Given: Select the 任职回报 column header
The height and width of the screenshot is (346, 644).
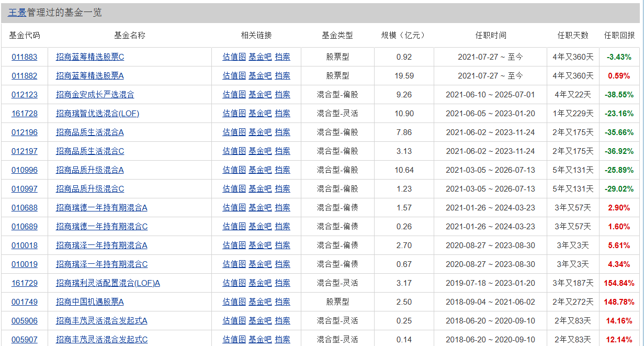Looking at the screenshot, I should click(x=619, y=36).
